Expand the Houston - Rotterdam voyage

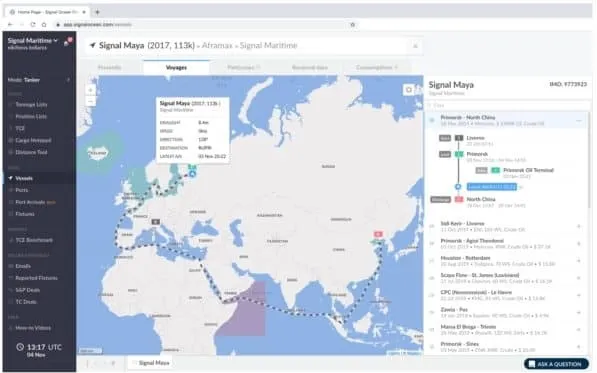click(x=579, y=261)
